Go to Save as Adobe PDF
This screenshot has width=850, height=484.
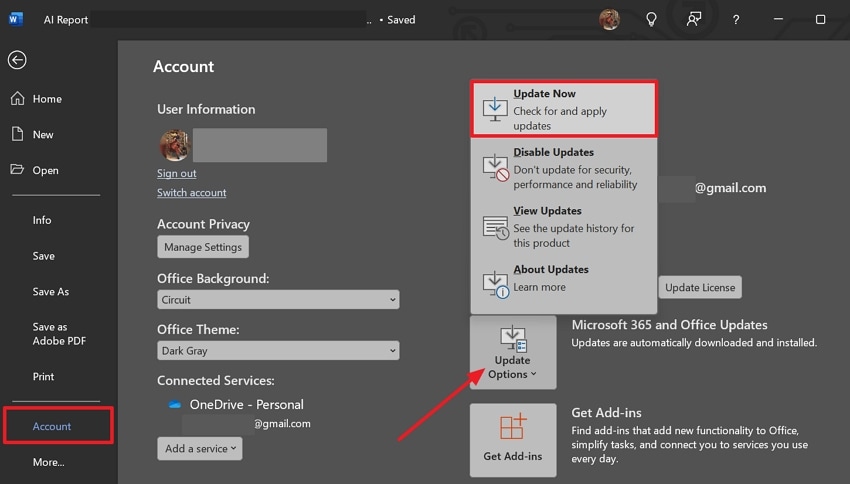[x=50, y=334]
